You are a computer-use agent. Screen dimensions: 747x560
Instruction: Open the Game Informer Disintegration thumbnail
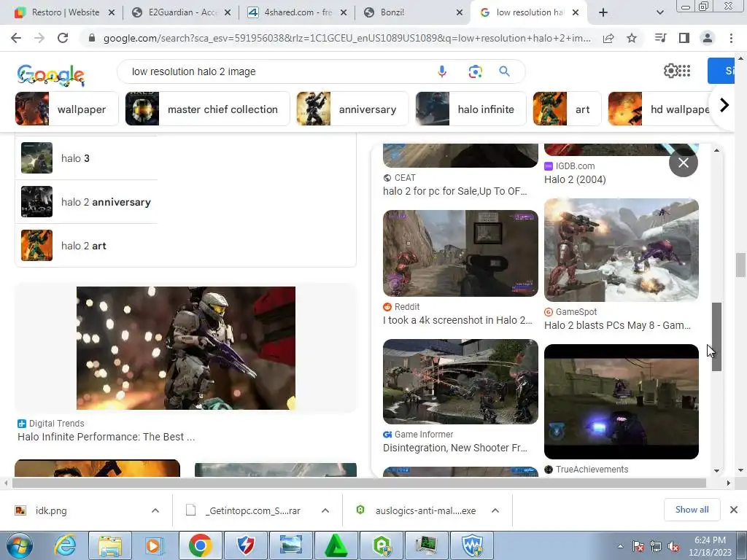(x=460, y=381)
